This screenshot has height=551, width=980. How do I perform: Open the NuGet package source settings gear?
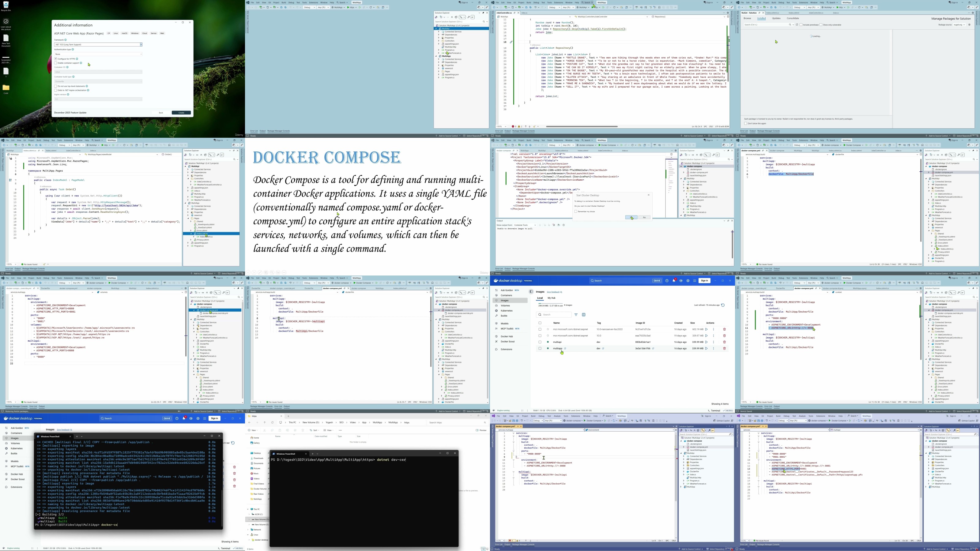coord(969,25)
